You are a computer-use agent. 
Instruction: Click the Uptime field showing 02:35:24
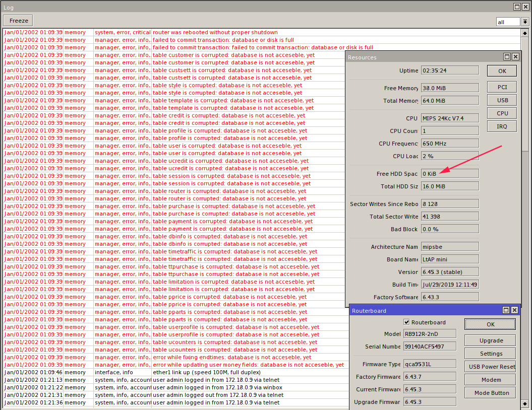click(450, 71)
